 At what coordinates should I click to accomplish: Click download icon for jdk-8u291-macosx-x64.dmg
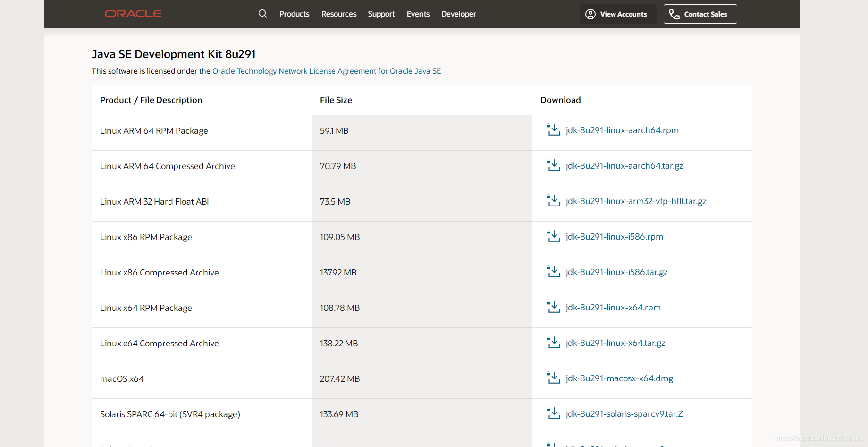pos(553,378)
